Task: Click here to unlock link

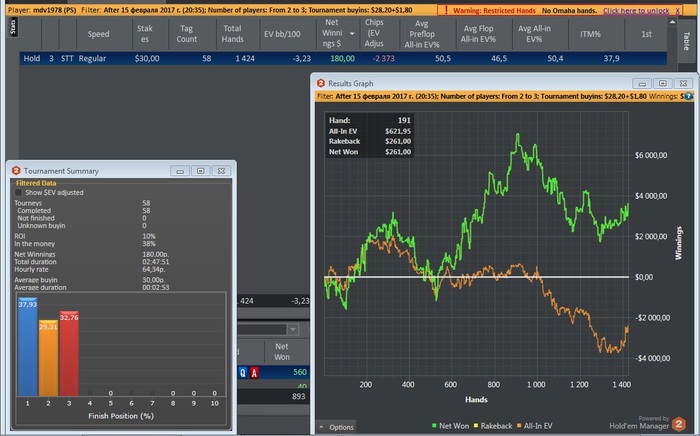Action: pos(636,10)
